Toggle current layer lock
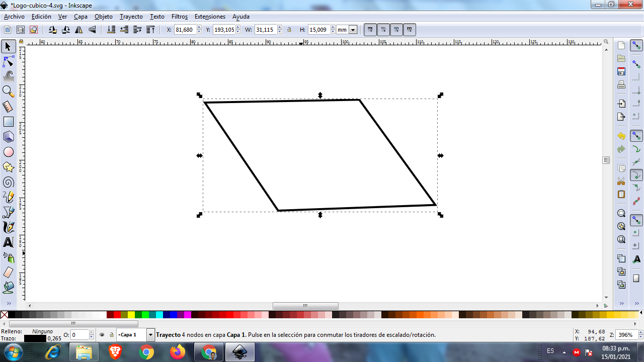The image size is (644, 362). pyautogui.click(x=111, y=334)
